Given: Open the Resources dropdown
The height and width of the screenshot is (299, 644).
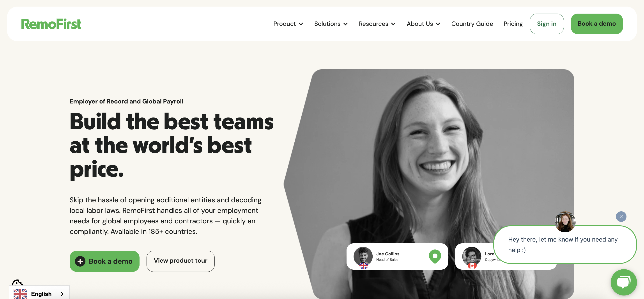Looking at the screenshot, I should (x=377, y=24).
